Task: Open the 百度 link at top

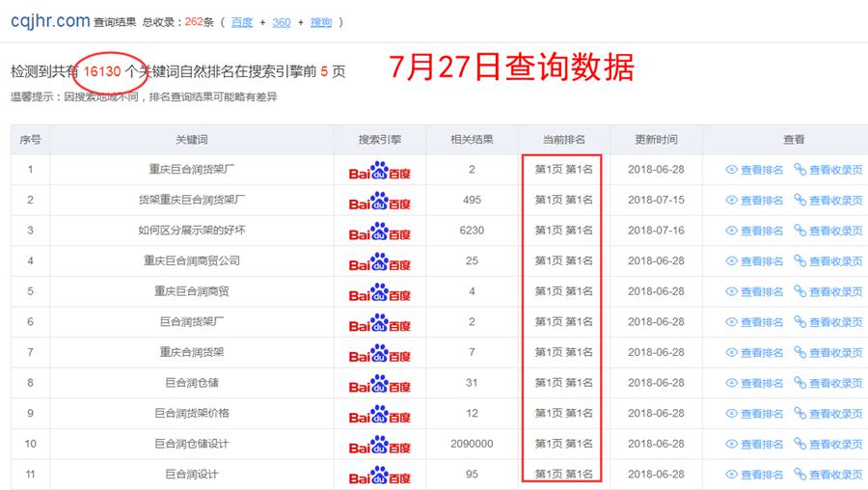Action: click(242, 22)
